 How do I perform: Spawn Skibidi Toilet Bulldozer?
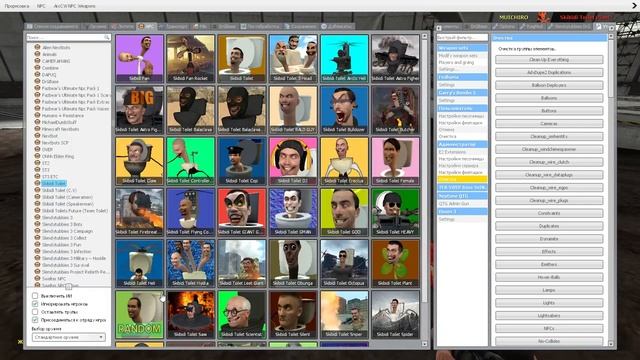344,110
